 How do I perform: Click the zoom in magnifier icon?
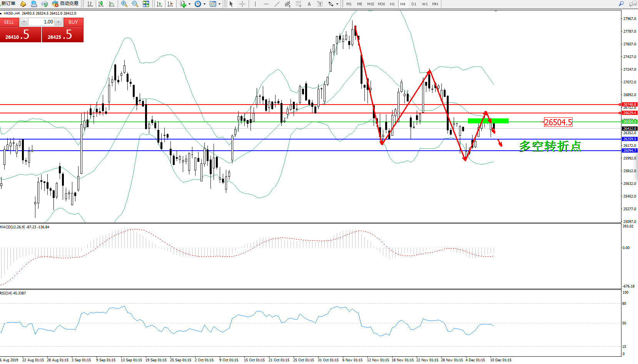point(124,4)
